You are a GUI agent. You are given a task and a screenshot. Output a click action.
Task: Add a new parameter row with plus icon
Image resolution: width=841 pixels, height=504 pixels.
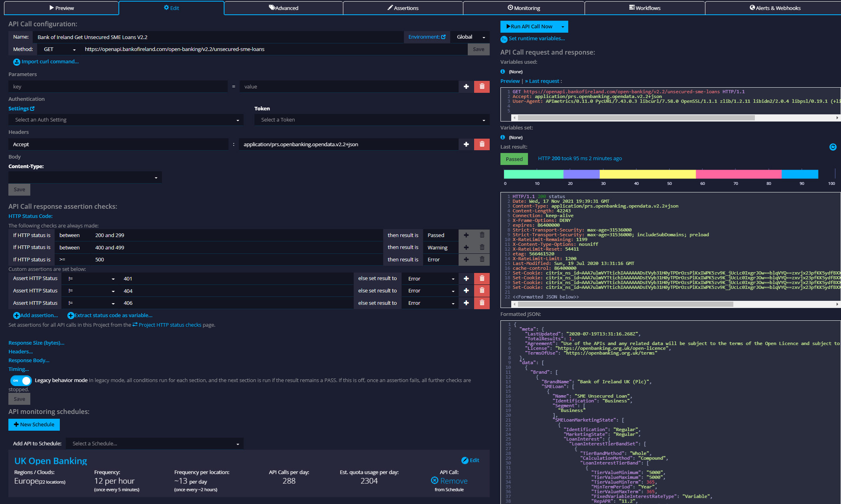click(466, 86)
